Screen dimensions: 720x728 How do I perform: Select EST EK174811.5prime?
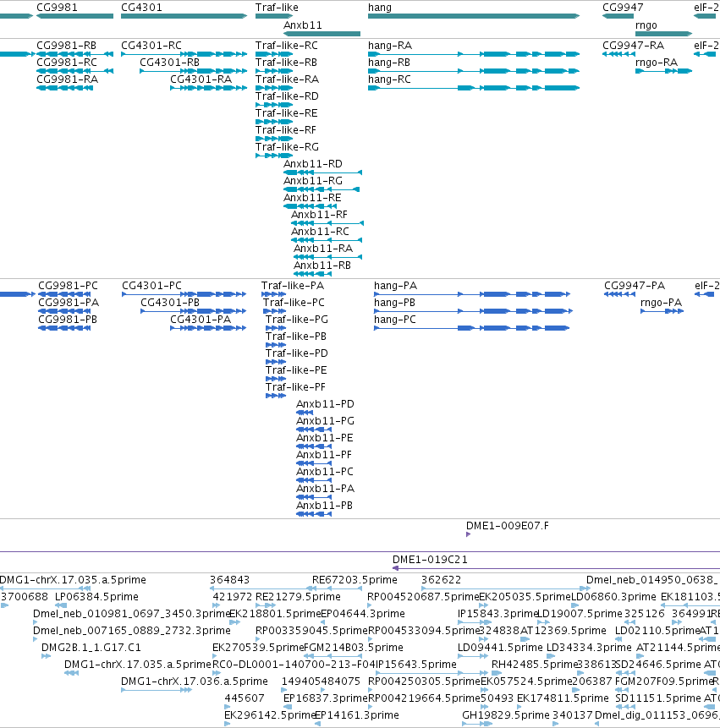pyautogui.click(x=519, y=707)
